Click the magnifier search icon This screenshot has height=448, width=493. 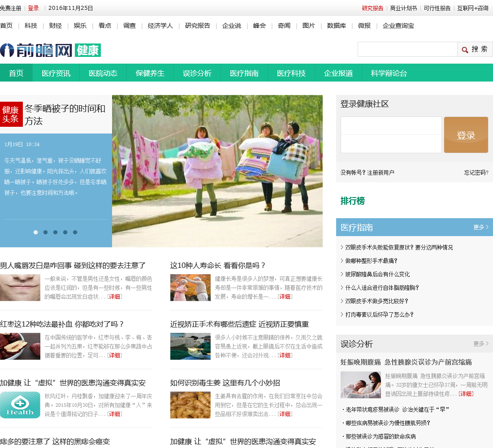[x=465, y=50]
